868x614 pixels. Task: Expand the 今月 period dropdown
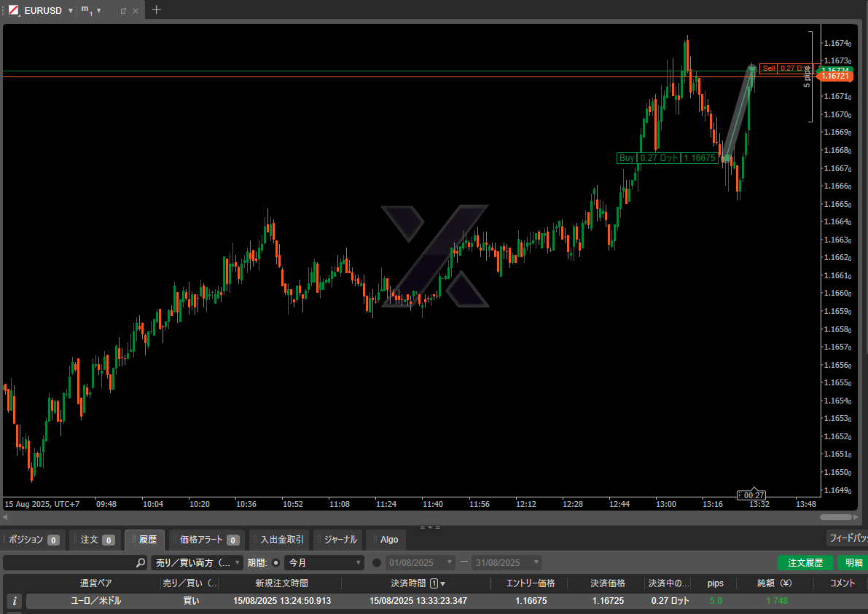coord(324,563)
